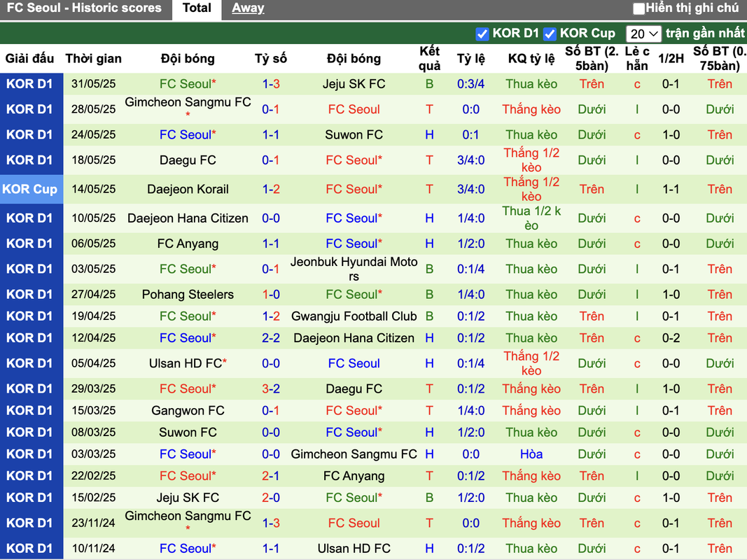Image resolution: width=747 pixels, height=560 pixels.
Task: Uncheck the KOR Cup filter checkbox
Action: 550,34
